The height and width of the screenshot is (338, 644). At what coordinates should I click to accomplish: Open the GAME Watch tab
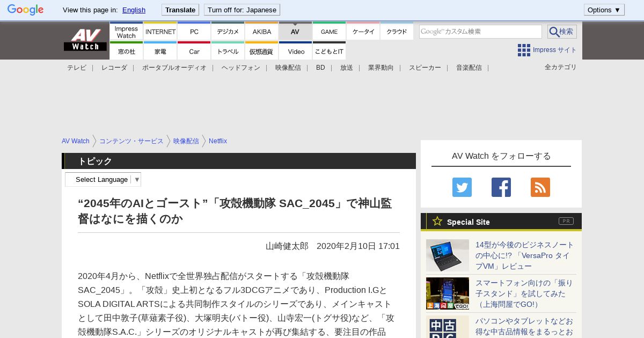click(x=329, y=31)
